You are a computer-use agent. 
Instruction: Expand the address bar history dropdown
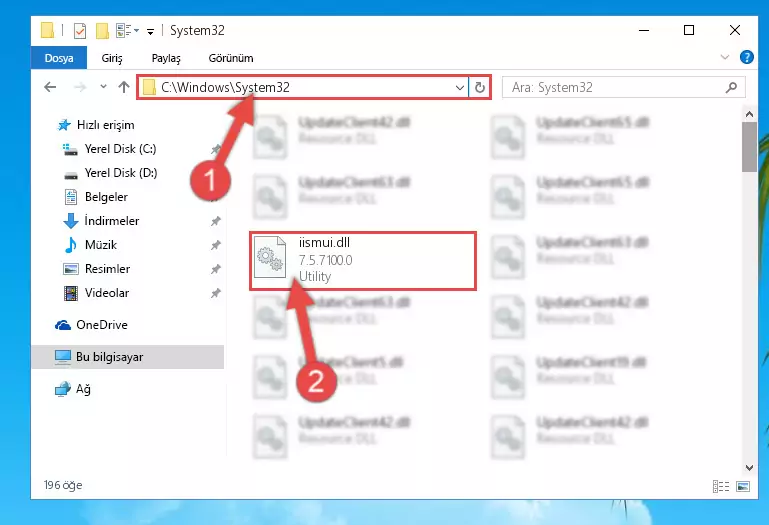point(460,88)
